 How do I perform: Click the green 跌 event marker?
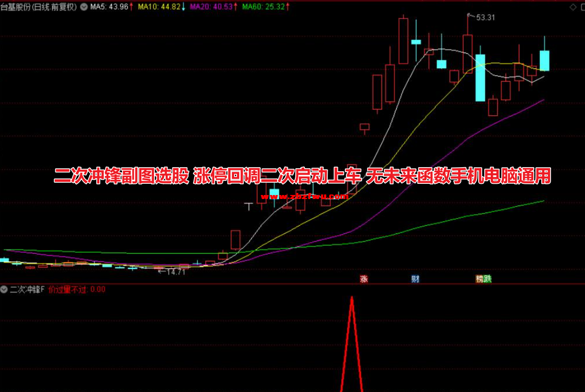(487, 279)
